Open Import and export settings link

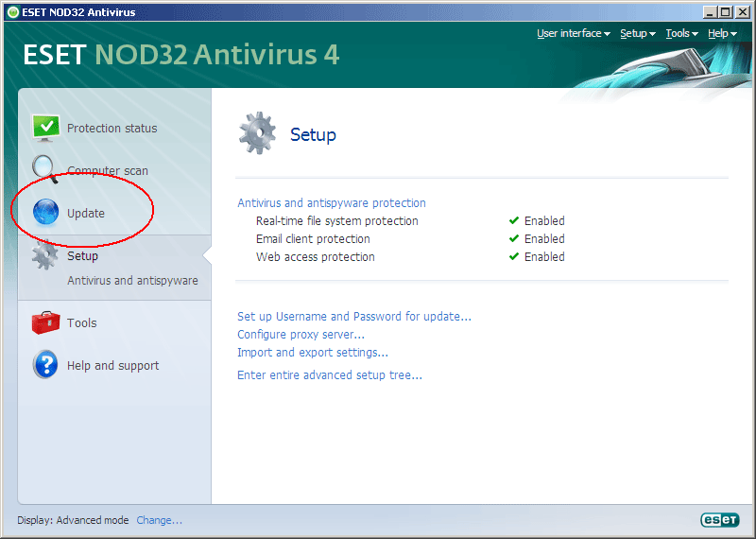pyautogui.click(x=313, y=353)
